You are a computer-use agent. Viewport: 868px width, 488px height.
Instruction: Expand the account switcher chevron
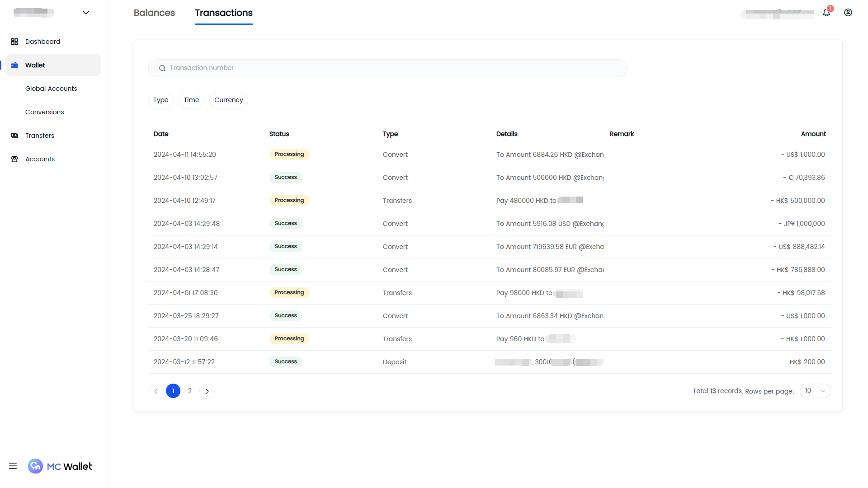[x=86, y=13]
